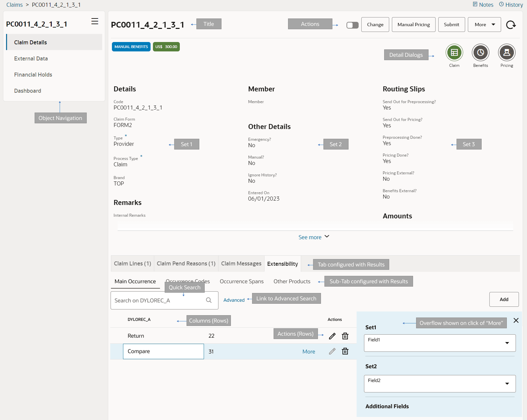
Task: Open the More dropdown button
Action: pos(484,25)
